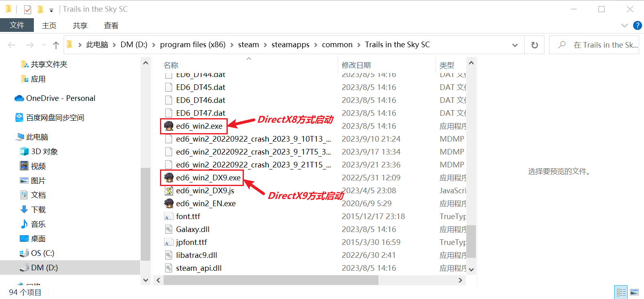Go forward with the right arrow button
Viewport: 644px width, 299px height.
click(x=30, y=45)
